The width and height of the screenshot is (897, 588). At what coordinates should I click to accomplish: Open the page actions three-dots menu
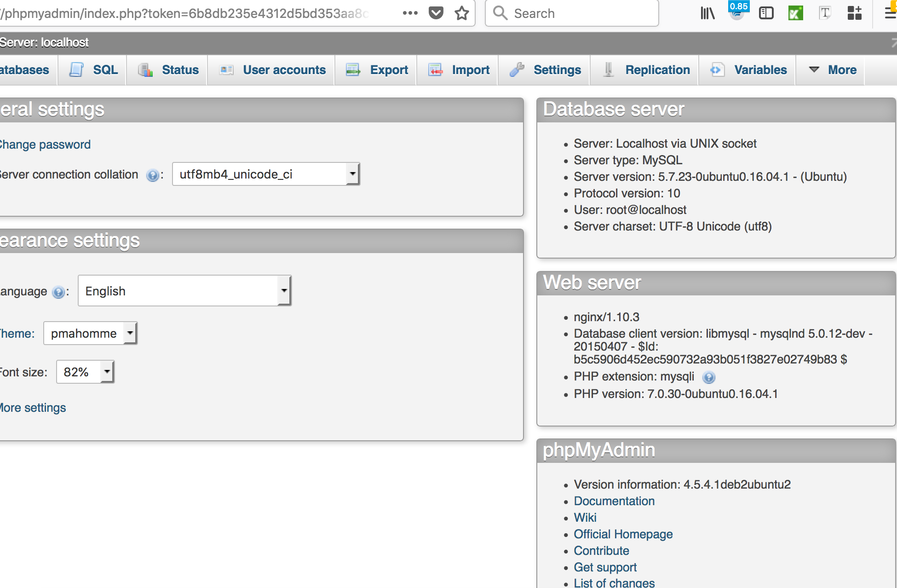click(410, 13)
